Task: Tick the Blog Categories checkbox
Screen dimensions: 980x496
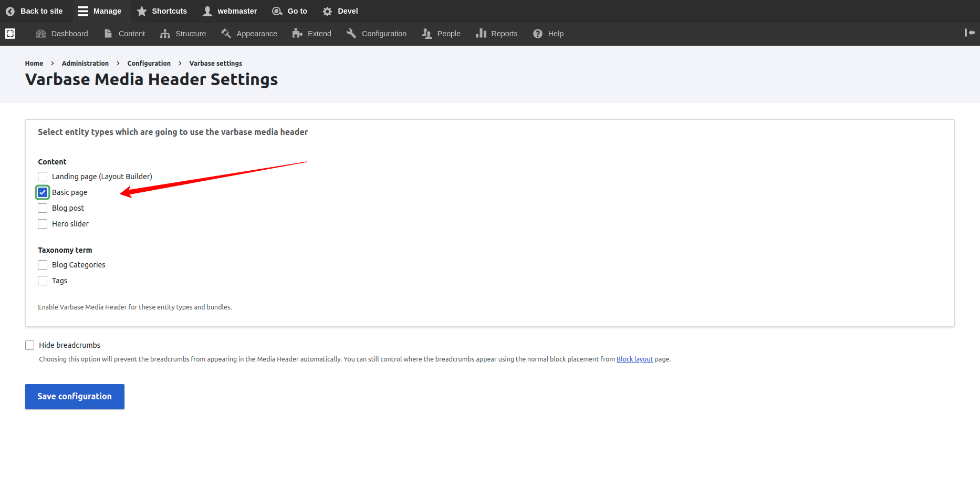Action: pyautogui.click(x=43, y=265)
